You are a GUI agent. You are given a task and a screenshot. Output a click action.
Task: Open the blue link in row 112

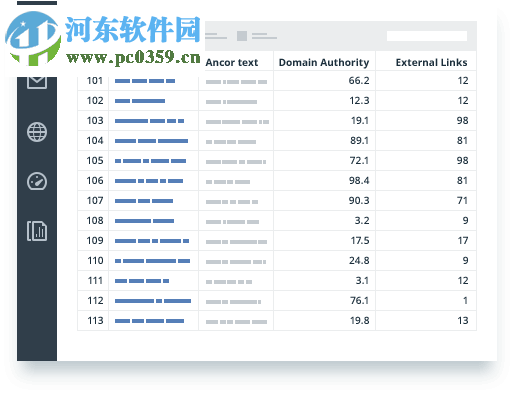(153, 301)
